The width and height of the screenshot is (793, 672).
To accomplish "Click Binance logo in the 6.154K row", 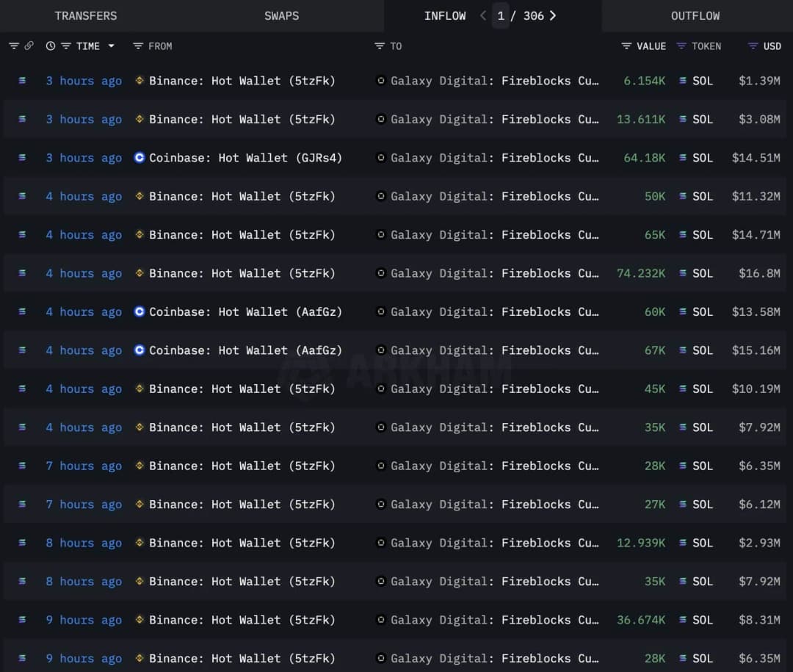I will 140,81.
